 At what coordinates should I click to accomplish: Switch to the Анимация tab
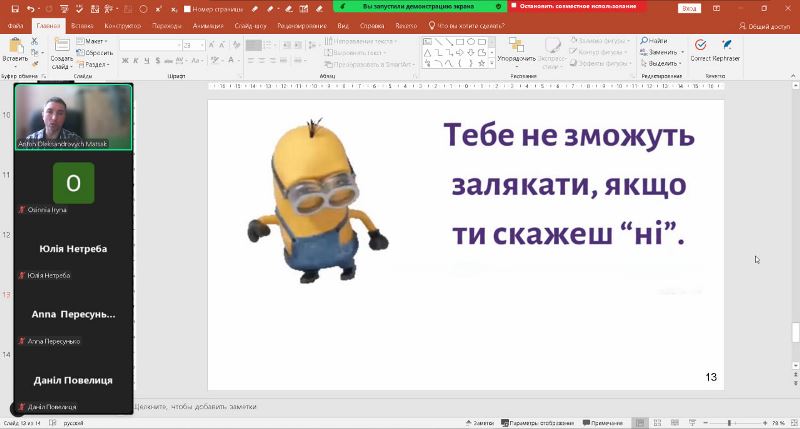tap(208, 26)
